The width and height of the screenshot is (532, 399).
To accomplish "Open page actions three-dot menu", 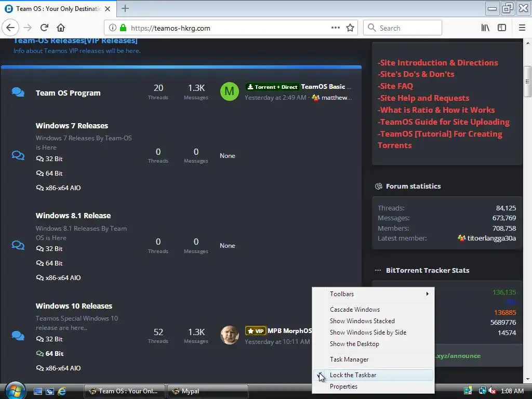I will (x=335, y=28).
